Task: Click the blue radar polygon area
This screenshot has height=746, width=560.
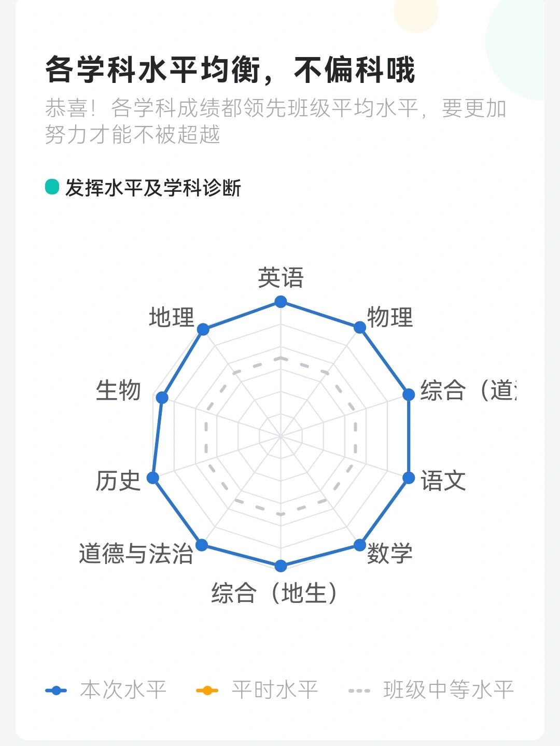Action: (x=281, y=435)
